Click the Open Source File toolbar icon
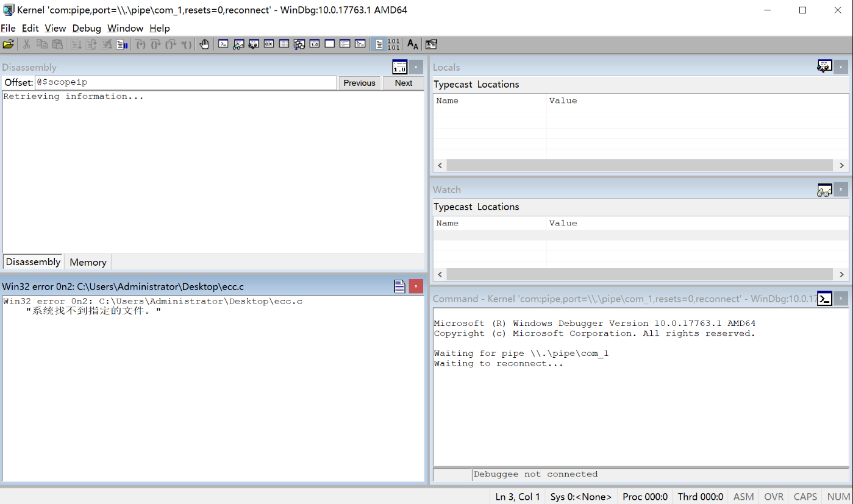Viewport: 853px width, 504px height. 8,44
